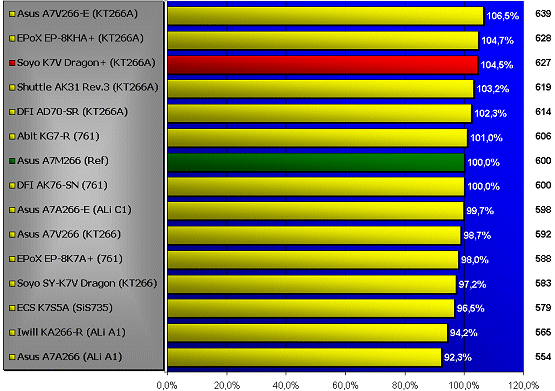Click the score value 619
This screenshot has width=555, height=391.
coord(543,87)
